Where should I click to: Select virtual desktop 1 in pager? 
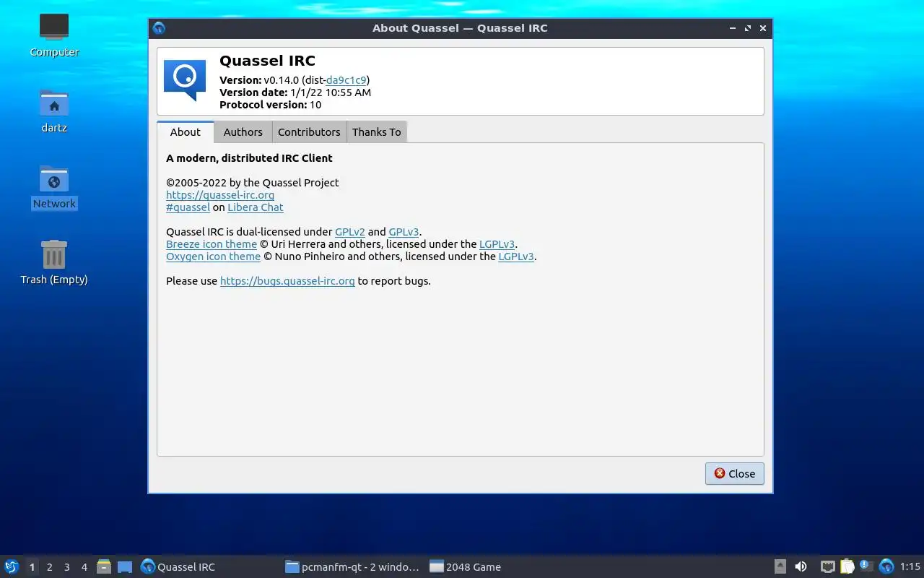tap(32, 567)
